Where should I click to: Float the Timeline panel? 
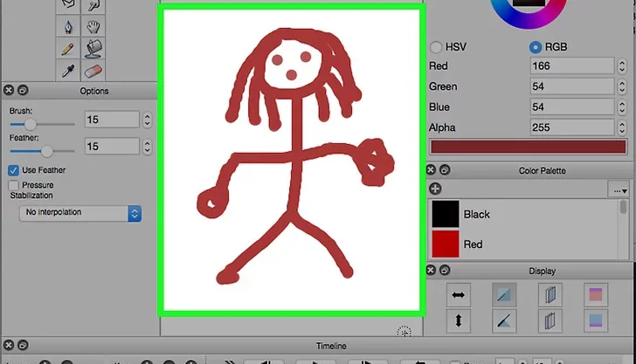click(x=23, y=345)
